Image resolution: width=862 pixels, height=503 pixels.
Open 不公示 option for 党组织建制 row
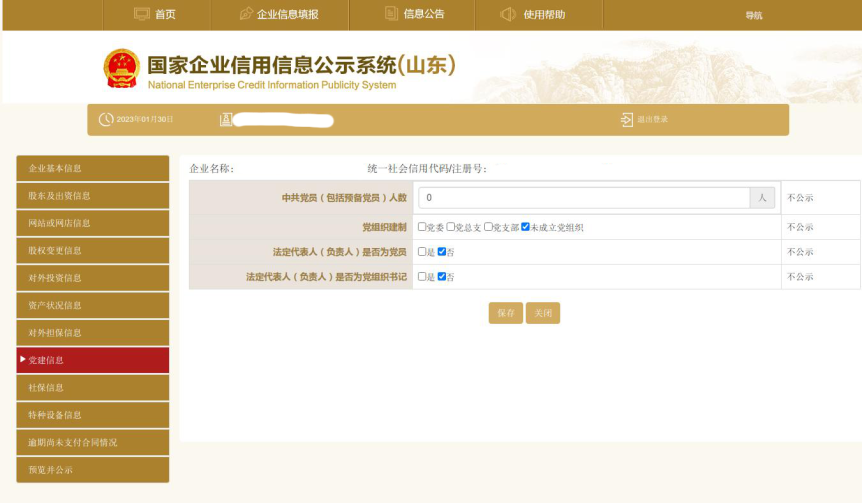tap(800, 227)
